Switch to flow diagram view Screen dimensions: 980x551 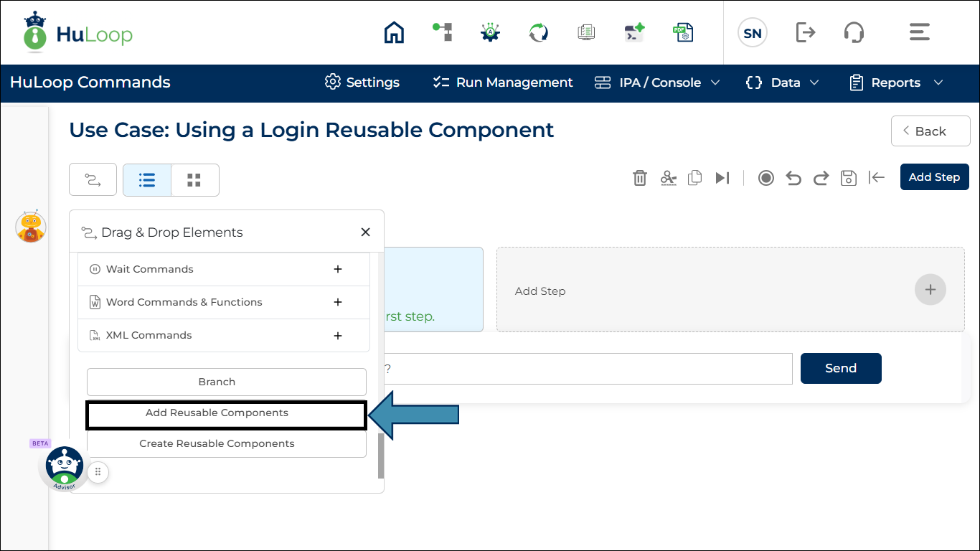93,180
